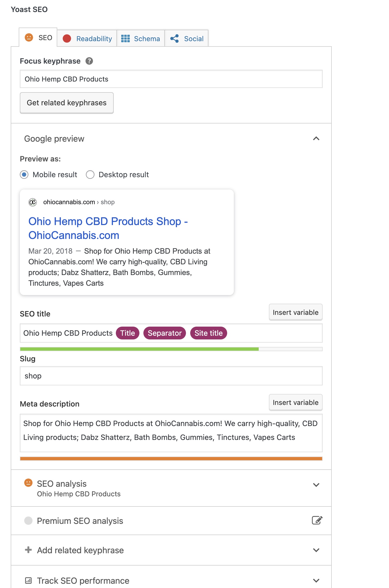
Task: Click the site favicon in Google preview
Action: click(33, 202)
